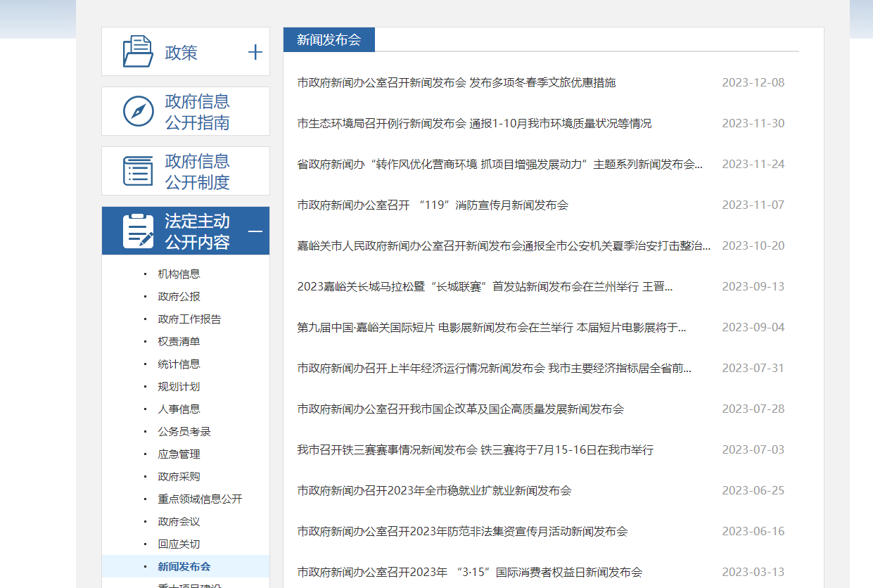Image resolution: width=873 pixels, height=588 pixels.
Task: Expand the 政策 section with plus sign
Action: tap(255, 52)
